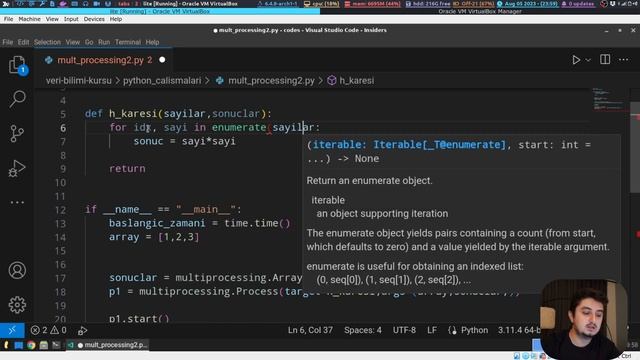Viewport: 640px width, 360px height.
Task: Open the Accounts menu icon
Action: click(x=17, y=270)
